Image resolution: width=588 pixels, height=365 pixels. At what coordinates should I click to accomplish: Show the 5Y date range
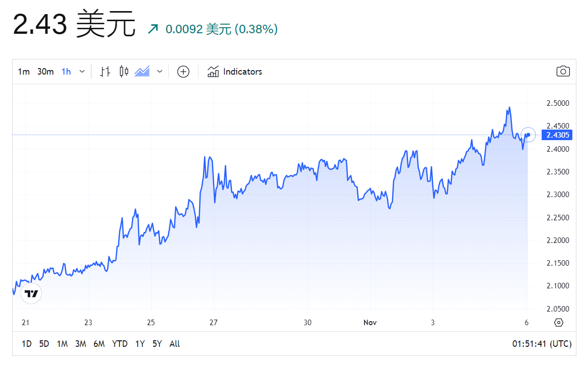[157, 344]
